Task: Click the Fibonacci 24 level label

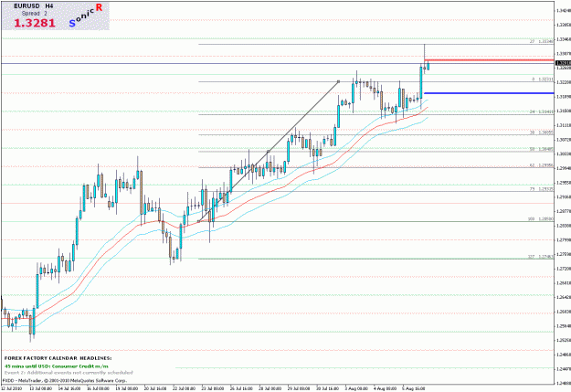Action: (542, 111)
